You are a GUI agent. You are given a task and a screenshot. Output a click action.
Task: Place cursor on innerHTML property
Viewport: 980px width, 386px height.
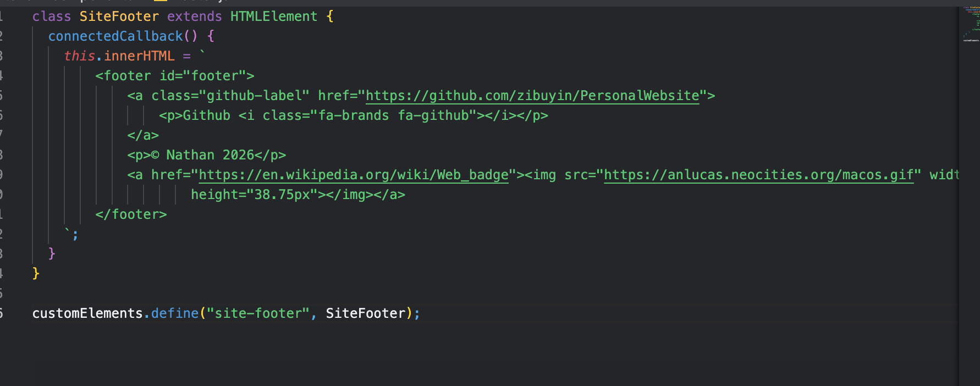click(139, 56)
